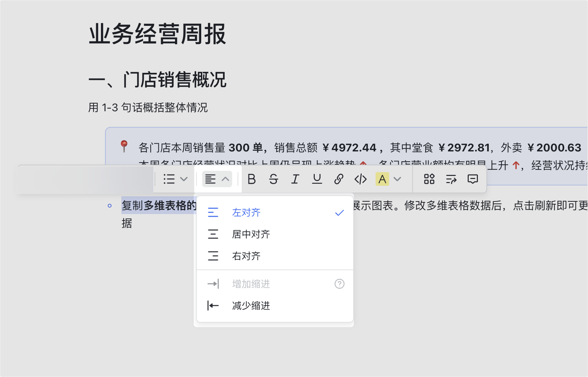Switch alignment to 居中对齐
The width and height of the screenshot is (588, 377).
pos(250,234)
